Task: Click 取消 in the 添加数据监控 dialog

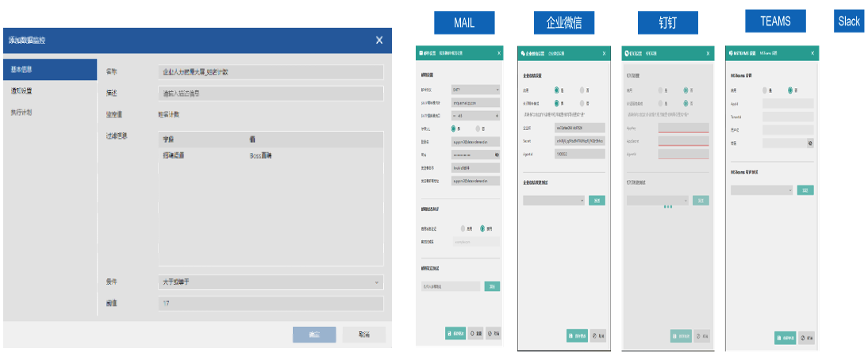Action: coord(364,335)
